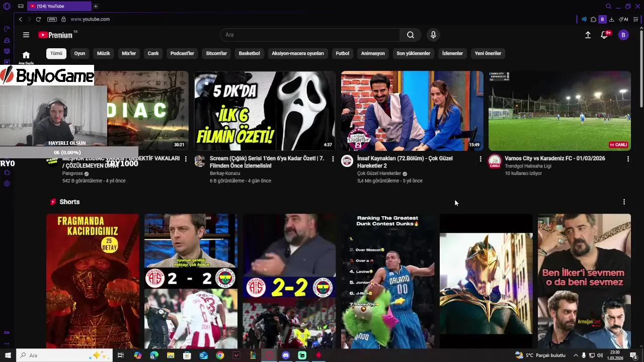Viewport: 644px width, 362px height.
Task: Open the upload/create video icon
Action: [588, 35]
